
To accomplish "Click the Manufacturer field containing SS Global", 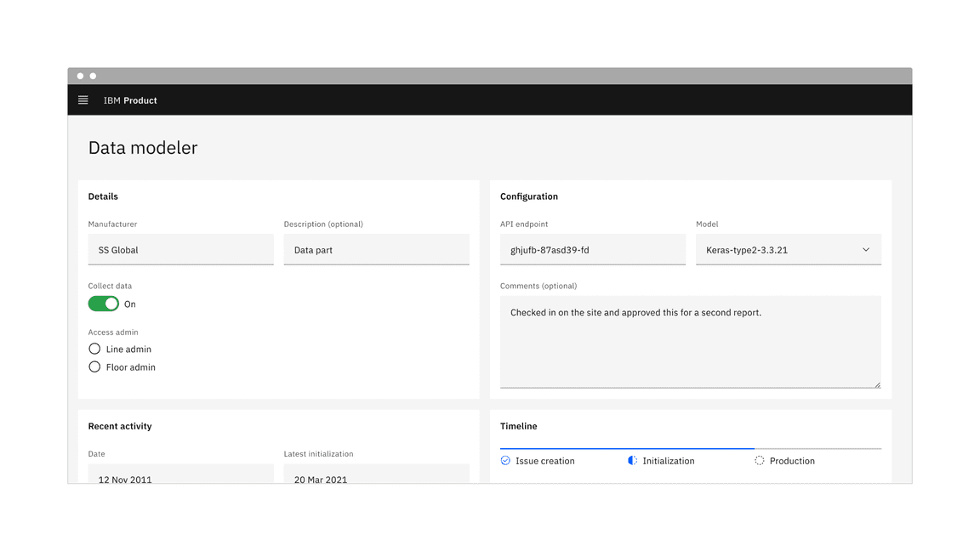I will (180, 249).
